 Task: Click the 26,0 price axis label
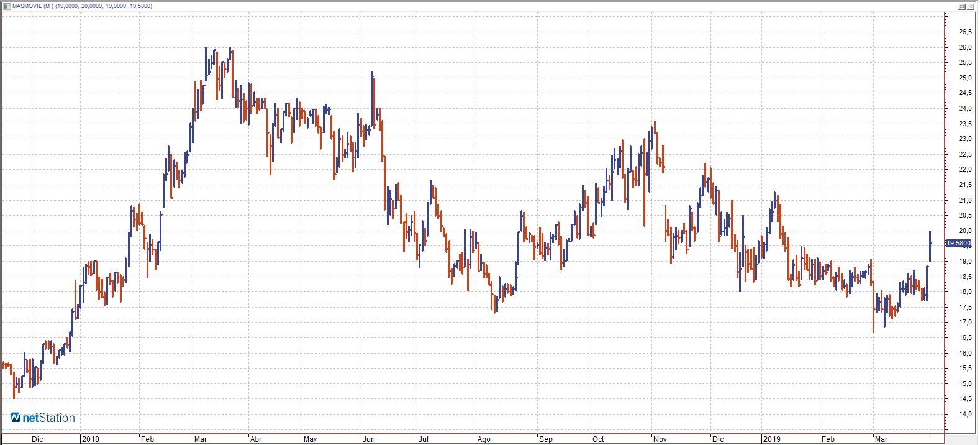965,47
